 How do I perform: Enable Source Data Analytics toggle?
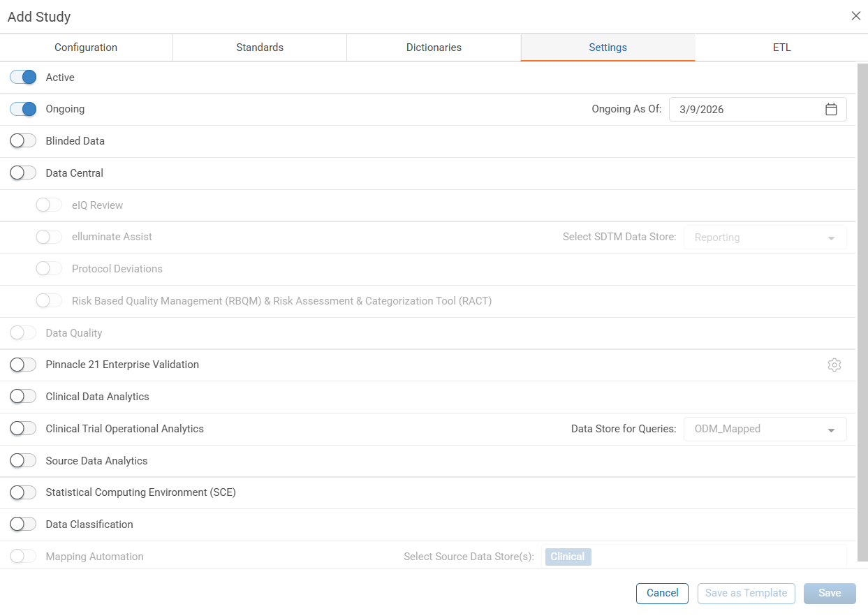[23, 461]
